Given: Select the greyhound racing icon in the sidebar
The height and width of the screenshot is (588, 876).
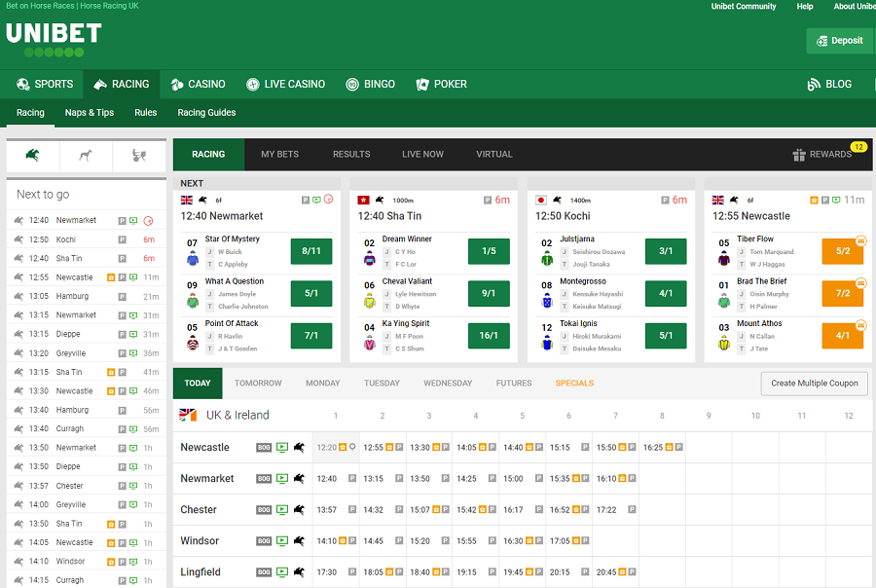Looking at the screenshot, I should tap(86, 156).
